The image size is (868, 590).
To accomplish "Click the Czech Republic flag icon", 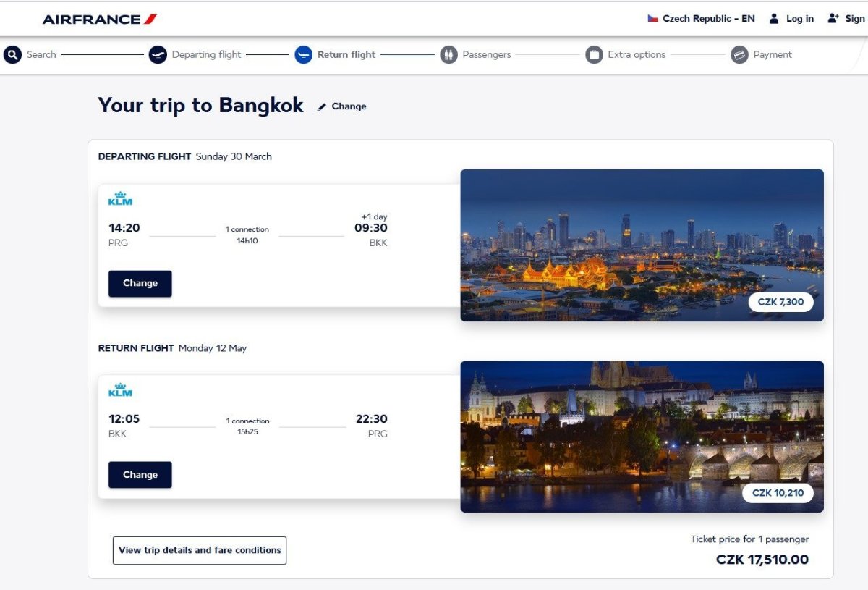I will point(652,19).
